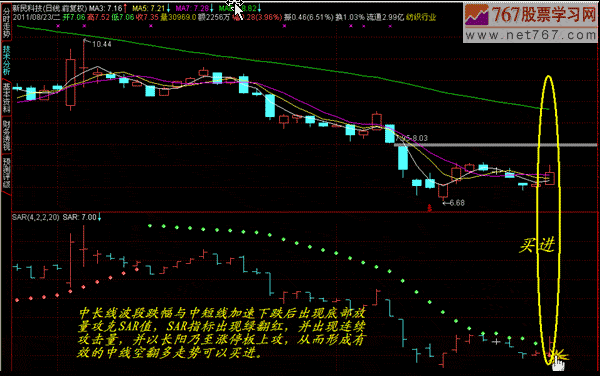This screenshot has height=376, width=600.
Task: Click the yellow starburst at the ellipse bottom
Action: point(559,356)
